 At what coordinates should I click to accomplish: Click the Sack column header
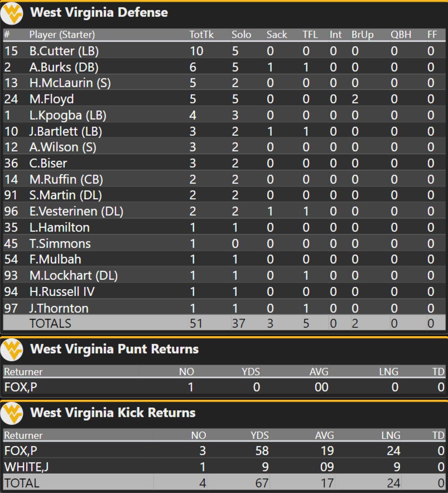click(276, 35)
